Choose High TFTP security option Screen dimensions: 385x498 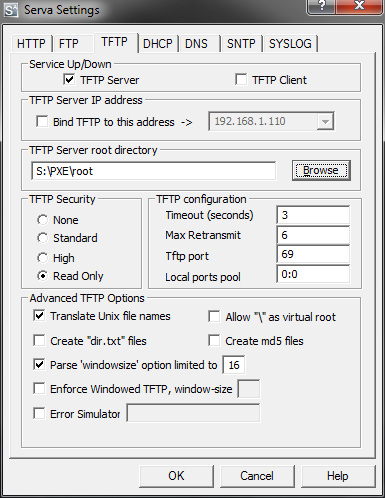click(x=42, y=258)
